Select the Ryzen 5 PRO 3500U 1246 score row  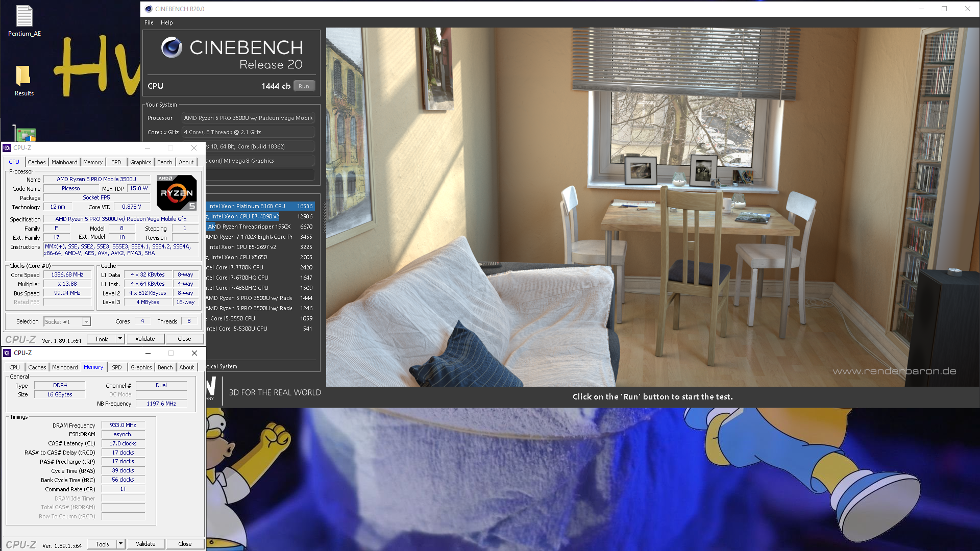coord(260,308)
